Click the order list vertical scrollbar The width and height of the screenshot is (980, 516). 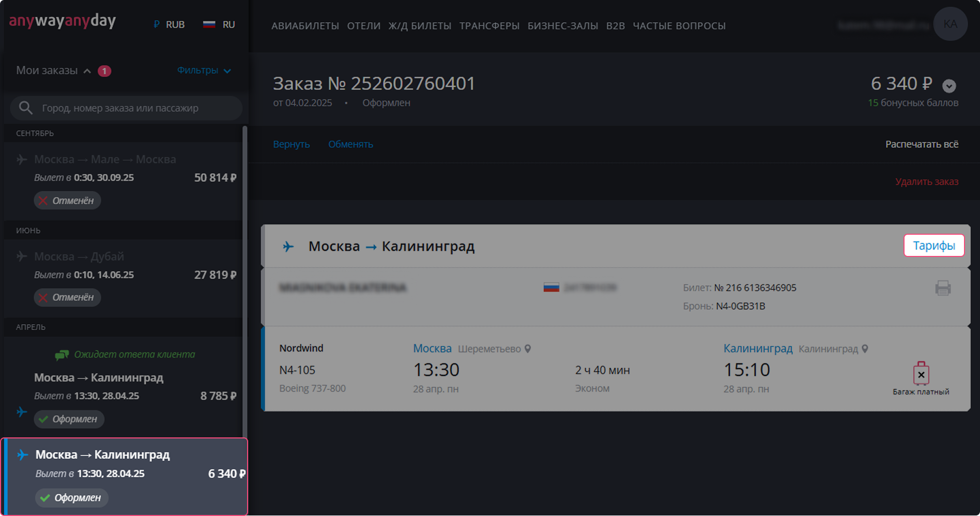(x=244, y=279)
